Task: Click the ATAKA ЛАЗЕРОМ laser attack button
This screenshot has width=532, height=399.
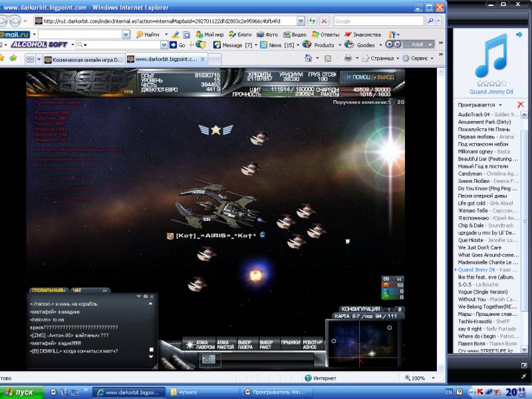Action: pyautogui.click(x=201, y=344)
